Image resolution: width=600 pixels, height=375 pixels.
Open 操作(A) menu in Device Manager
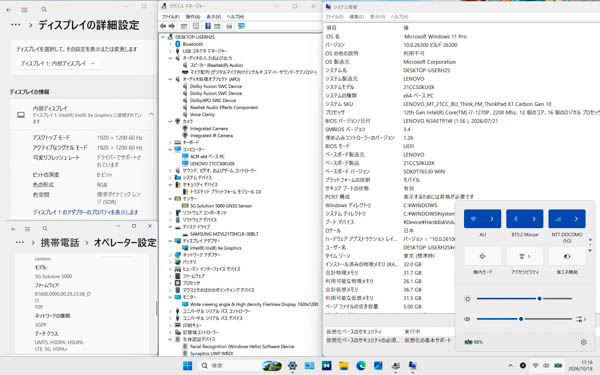click(x=192, y=17)
